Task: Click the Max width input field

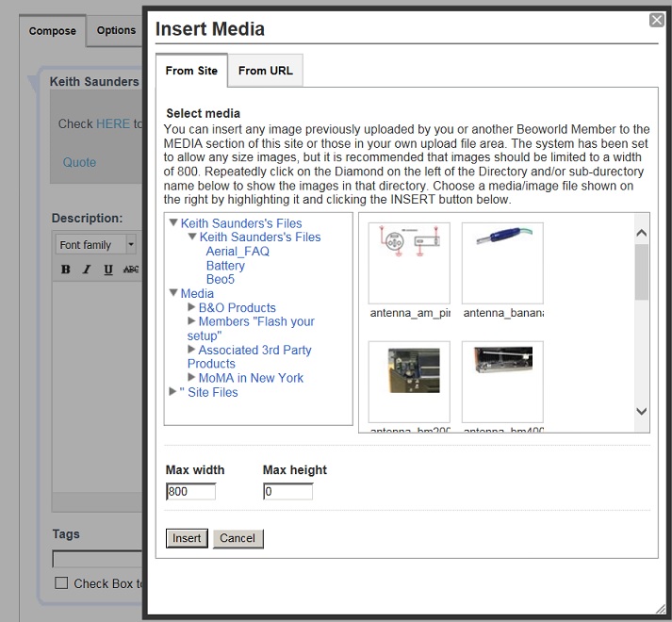Action: 191,492
